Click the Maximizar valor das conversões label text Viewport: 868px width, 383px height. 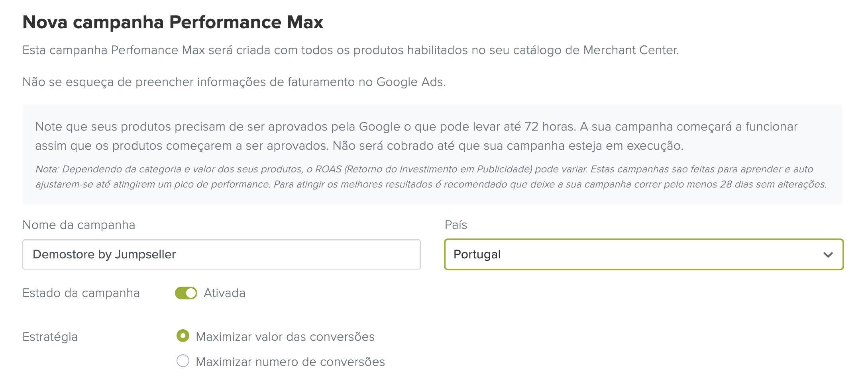[285, 337]
